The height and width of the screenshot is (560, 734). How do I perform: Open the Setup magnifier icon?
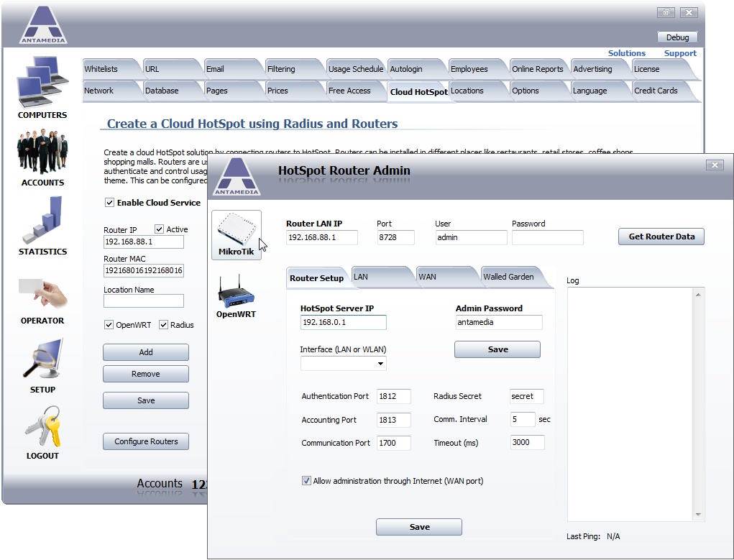pyautogui.click(x=42, y=358)
